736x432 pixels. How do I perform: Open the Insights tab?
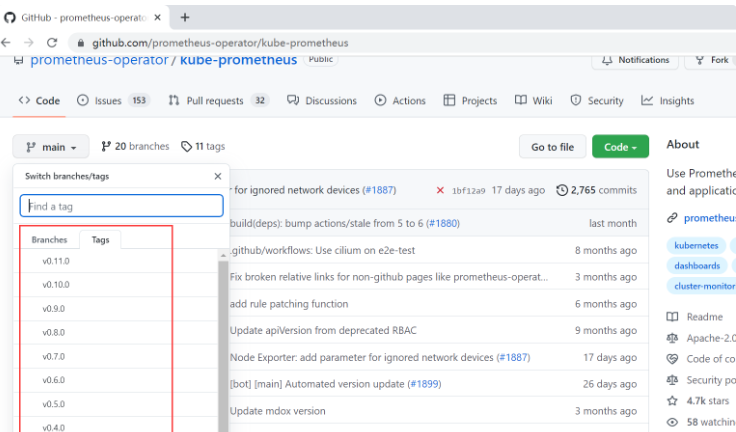(x=667, y=100)
